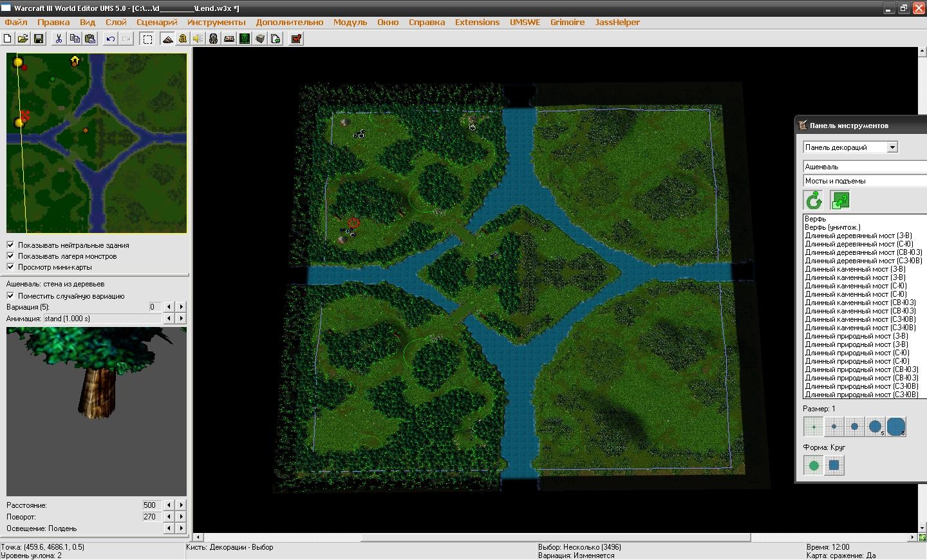Create a new map with toolbar icon
This screenshot has width=927, height=560.
coord(8,39)
